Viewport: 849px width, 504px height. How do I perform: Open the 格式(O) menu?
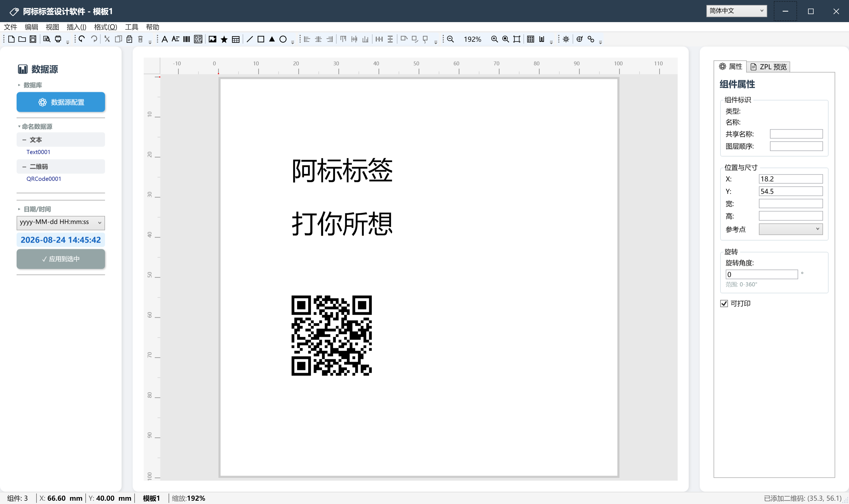point(106,27)
